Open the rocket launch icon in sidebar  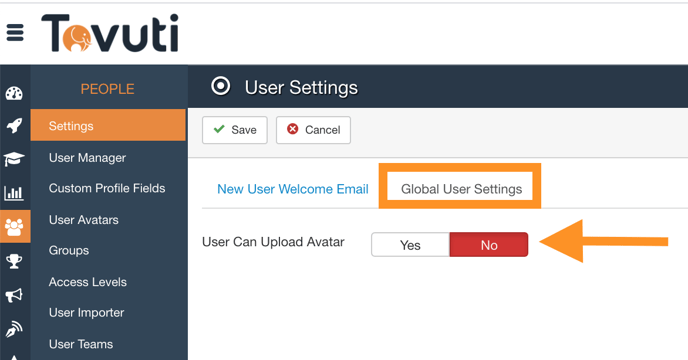[14, 126]
